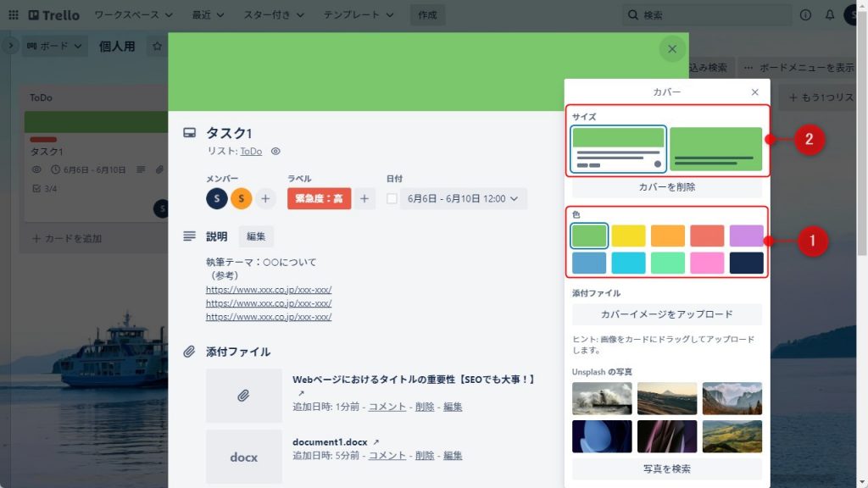
Task: Choose the green hills Unsplash photo
Action: [732, 436]
